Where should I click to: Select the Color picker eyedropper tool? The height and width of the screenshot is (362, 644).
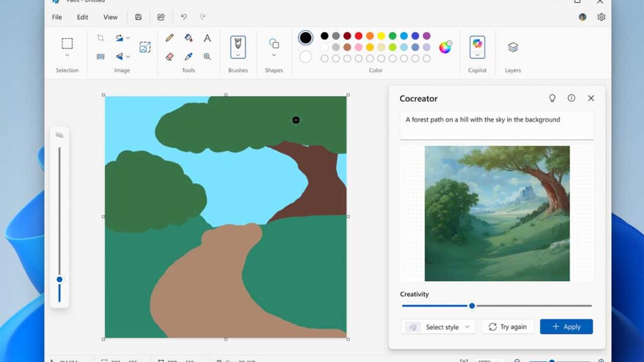pyautogui.click(x=188, y=57)
